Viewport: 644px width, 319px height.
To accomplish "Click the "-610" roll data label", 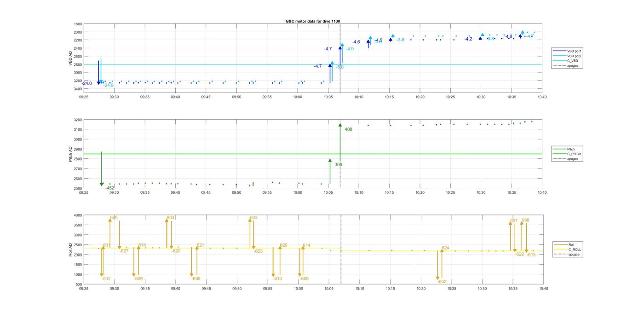I will pyautogui.click(x=277, y=278).
